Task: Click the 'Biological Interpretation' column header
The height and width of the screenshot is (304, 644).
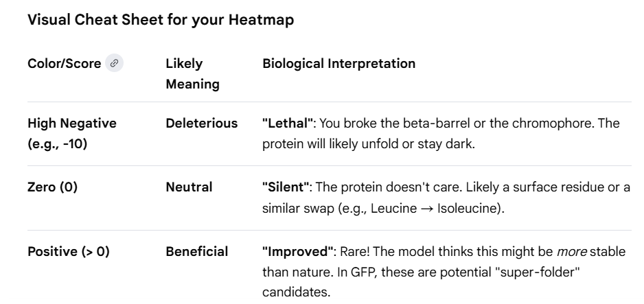Action: click(339, 64)
